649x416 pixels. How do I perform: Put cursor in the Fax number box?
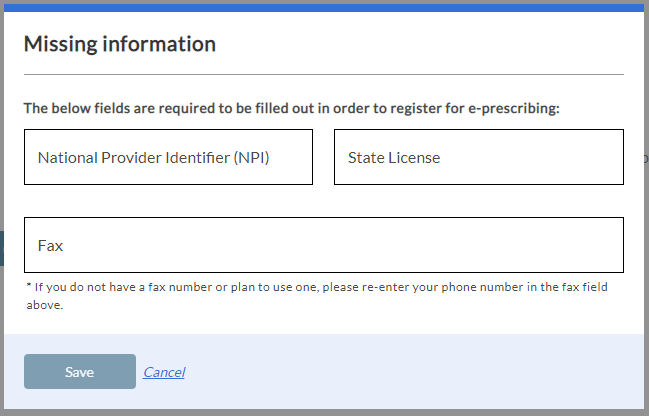click(323, 245)
